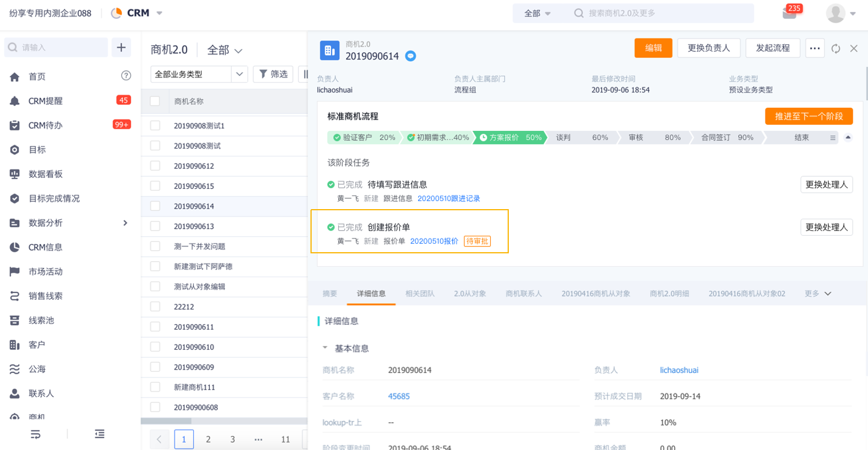Click the refresh icon in detail header
The width and height of the screenshot is (868, 450).
click(836, 49)
